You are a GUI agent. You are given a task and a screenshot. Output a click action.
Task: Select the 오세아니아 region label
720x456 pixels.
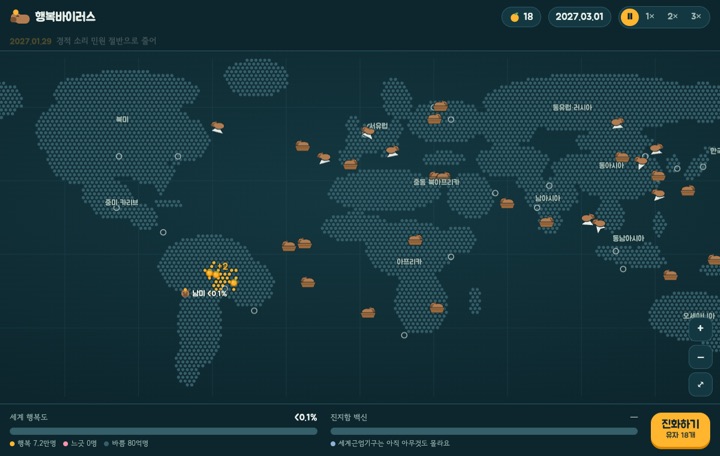698,316
